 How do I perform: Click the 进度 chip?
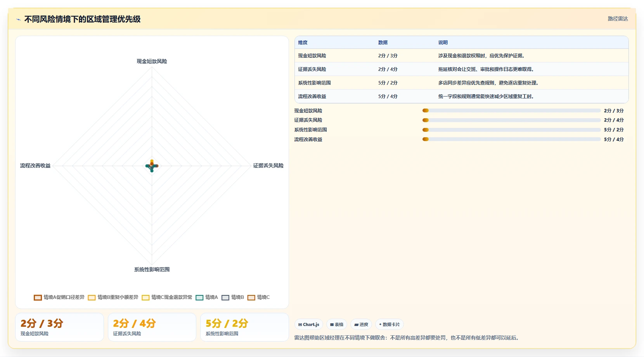(x=361, y=324)
